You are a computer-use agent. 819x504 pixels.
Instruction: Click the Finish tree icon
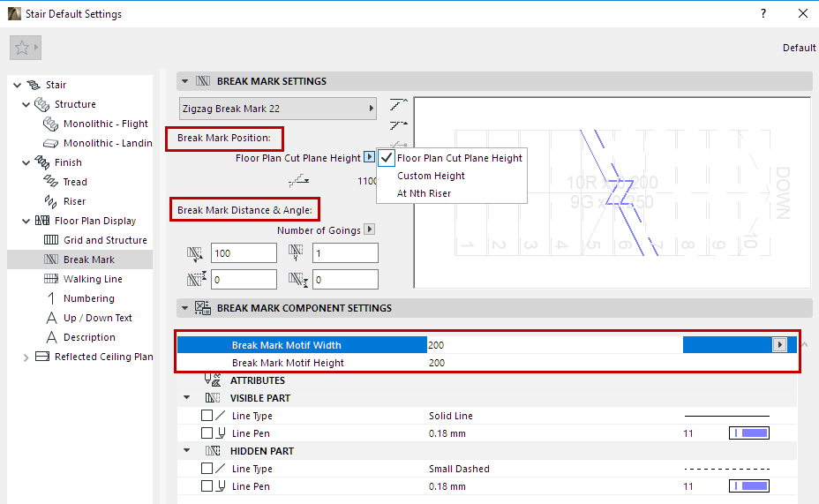[x=41, y=162]
